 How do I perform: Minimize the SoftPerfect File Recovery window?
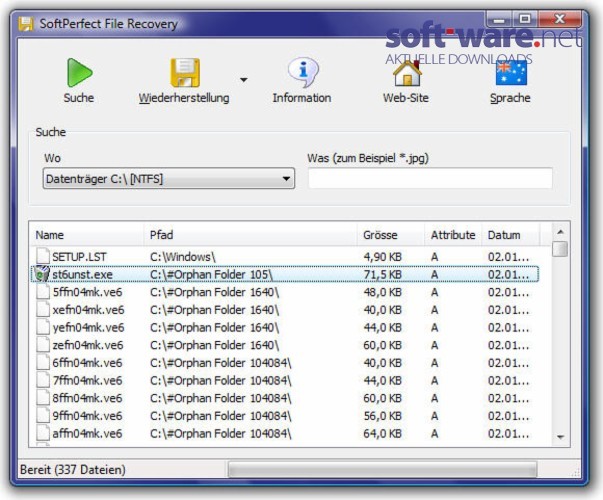pyautogui.click(x=499, y=19)
